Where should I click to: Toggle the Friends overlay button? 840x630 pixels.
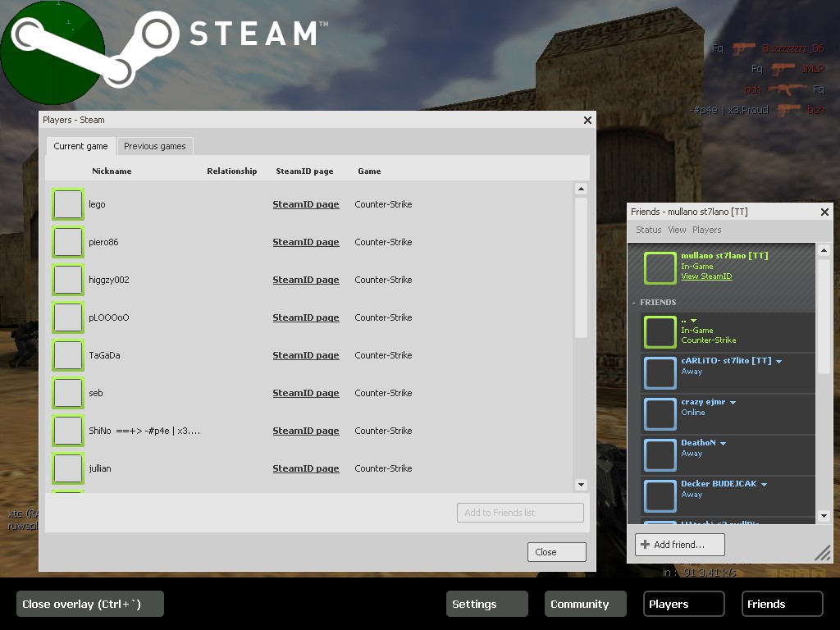point(782,605)
